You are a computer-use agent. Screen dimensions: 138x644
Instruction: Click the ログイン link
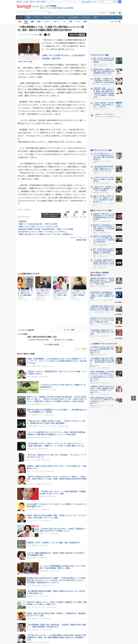click(x=42, y=8)
